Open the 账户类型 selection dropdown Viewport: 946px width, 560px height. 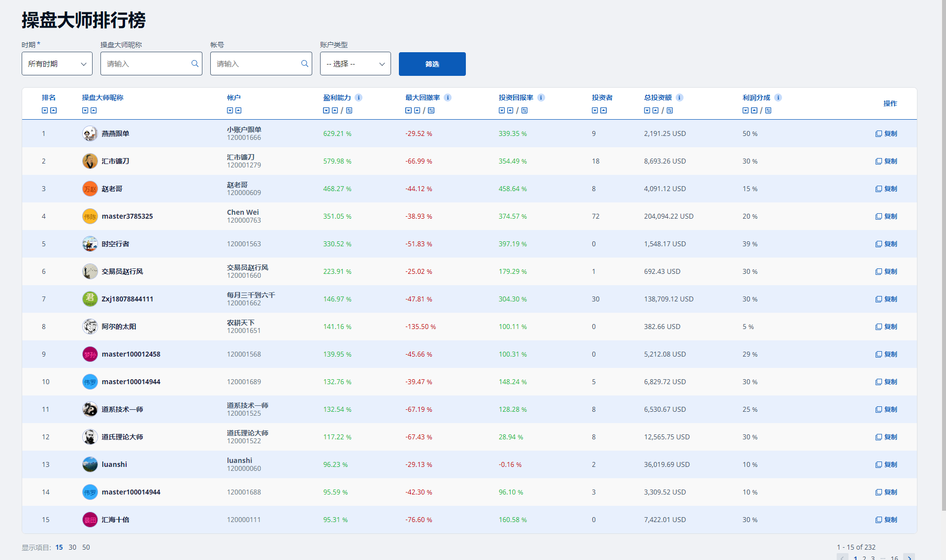tap(355, 64)
